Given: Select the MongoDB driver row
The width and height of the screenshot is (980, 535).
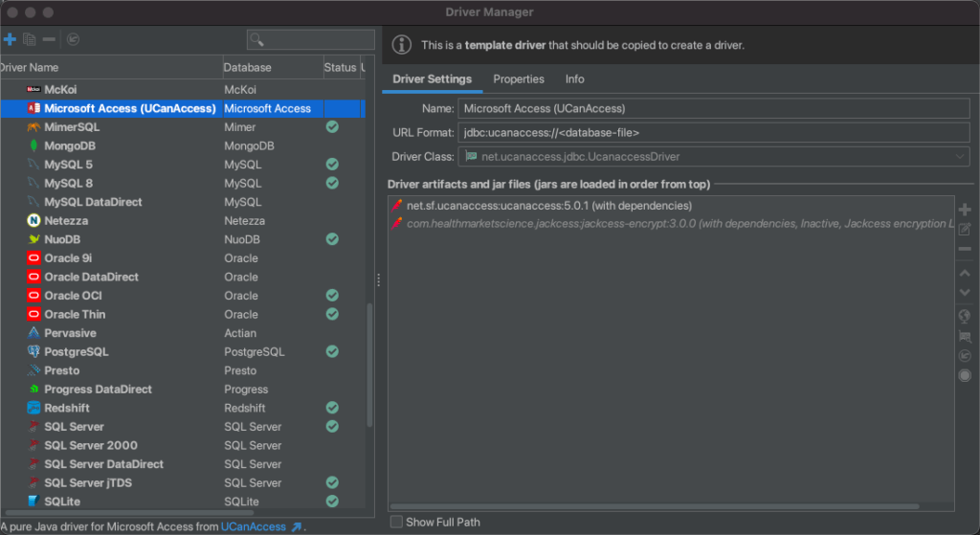Looking at the screenshot, I should (x=70, y=146).
